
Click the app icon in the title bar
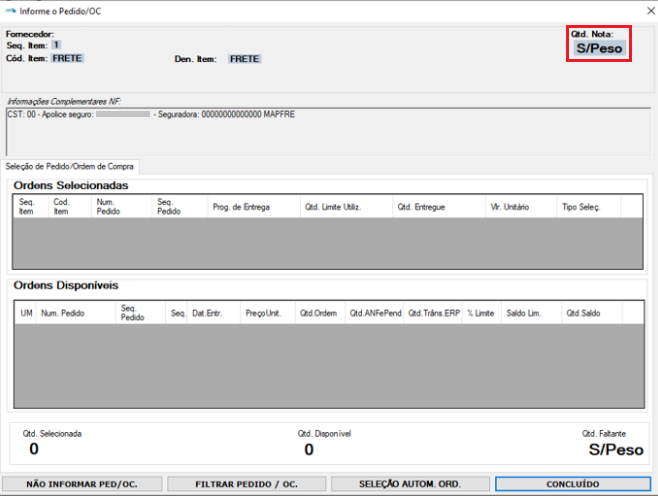[x=11, y=11]
